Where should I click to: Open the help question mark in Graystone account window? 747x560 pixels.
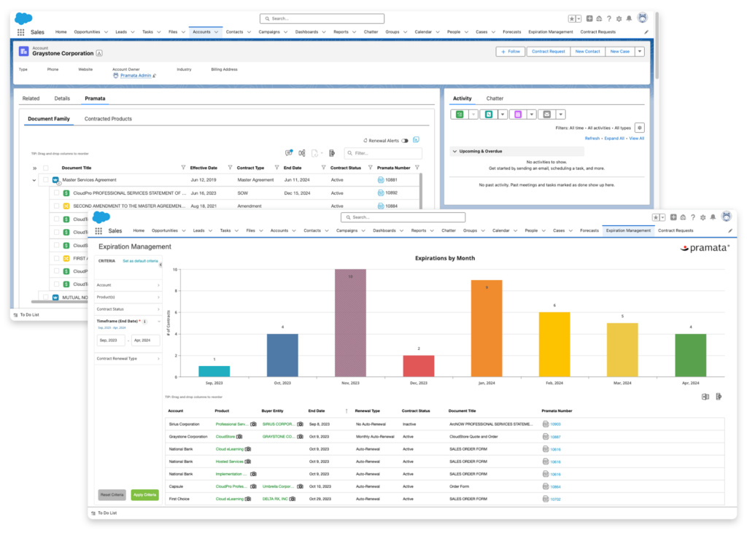pyautogui.click(x=609, y=18)
